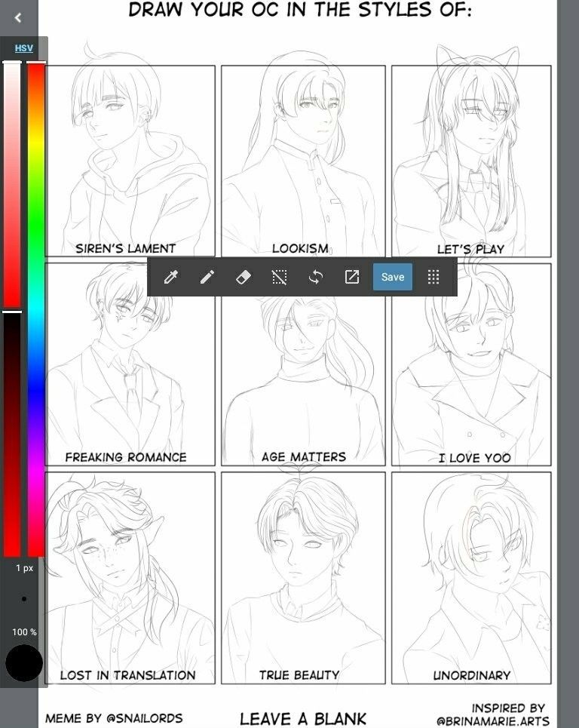Click the Save button
This screenshot has height=728, width=579.
(393, 277)
